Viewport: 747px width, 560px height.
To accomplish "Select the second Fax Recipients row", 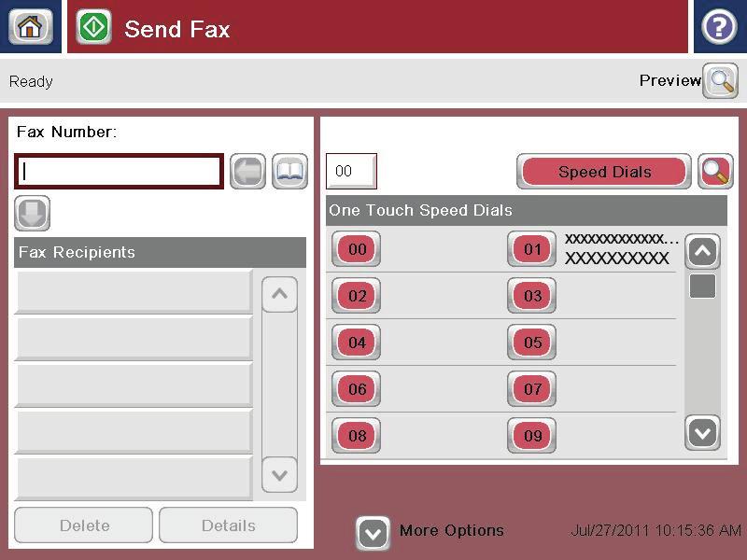I will (134, 338).
